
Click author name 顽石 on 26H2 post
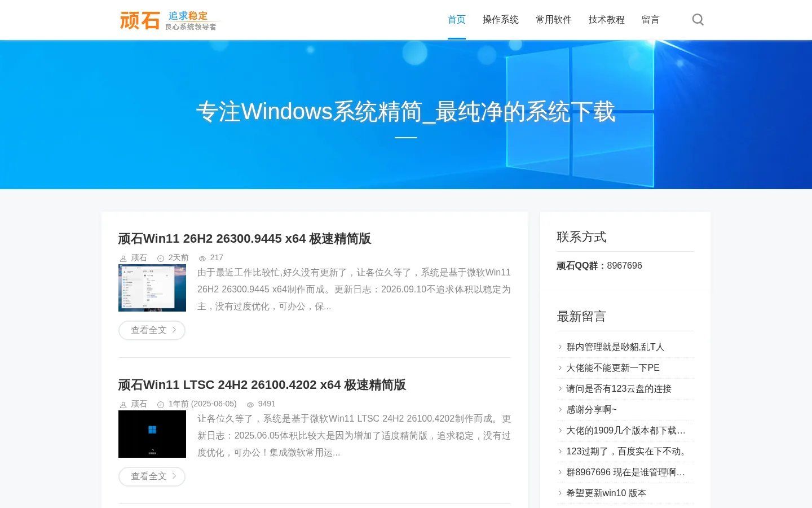click(139, 258)
